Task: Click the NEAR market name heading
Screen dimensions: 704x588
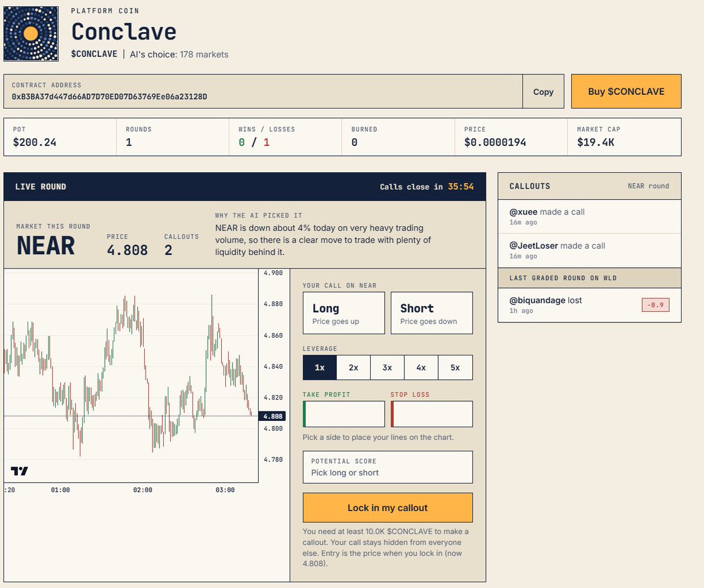Action: 46,246
